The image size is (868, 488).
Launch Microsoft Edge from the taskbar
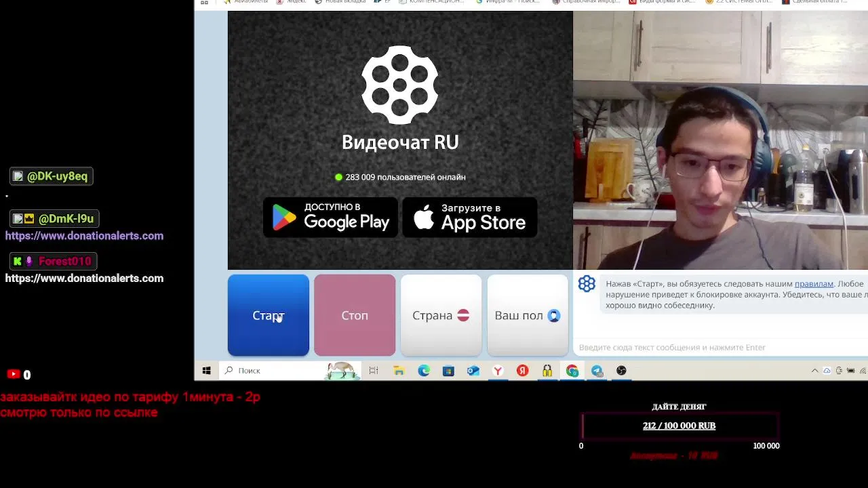coord(424,371)
